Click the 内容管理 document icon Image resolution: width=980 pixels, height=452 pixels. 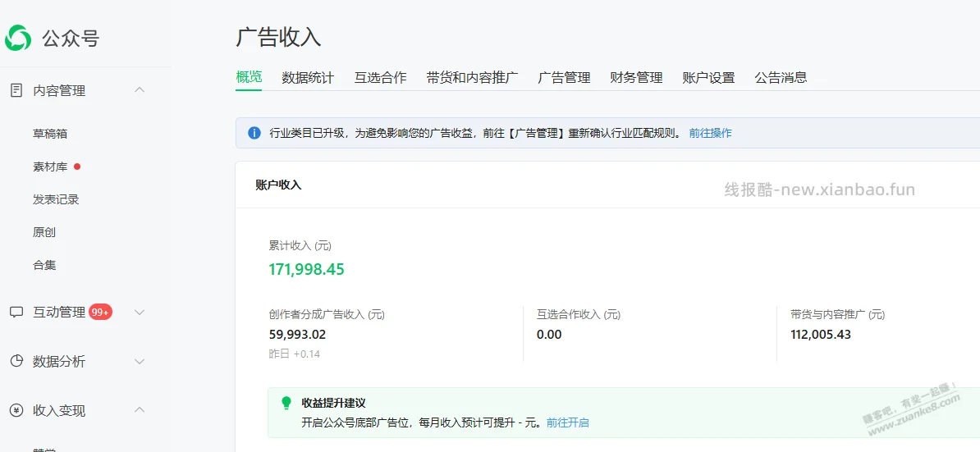click(17, 90)
